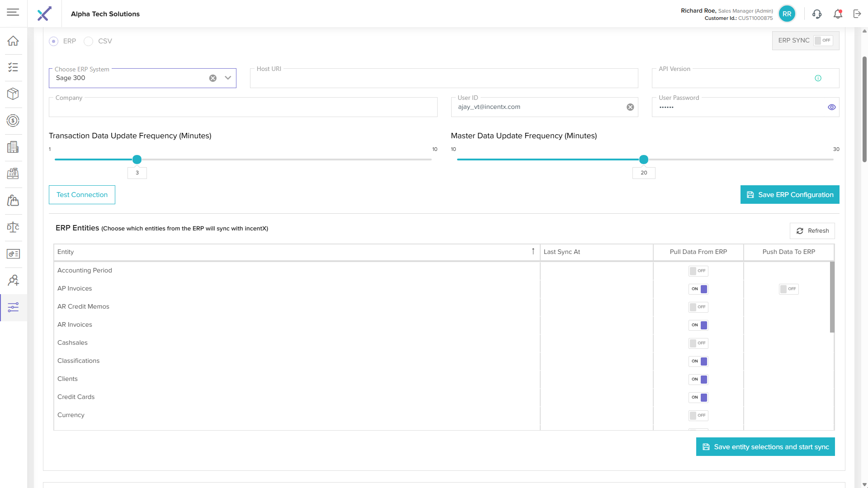
Task: Open the hamburger menu
Action: (x=13, y=12)
